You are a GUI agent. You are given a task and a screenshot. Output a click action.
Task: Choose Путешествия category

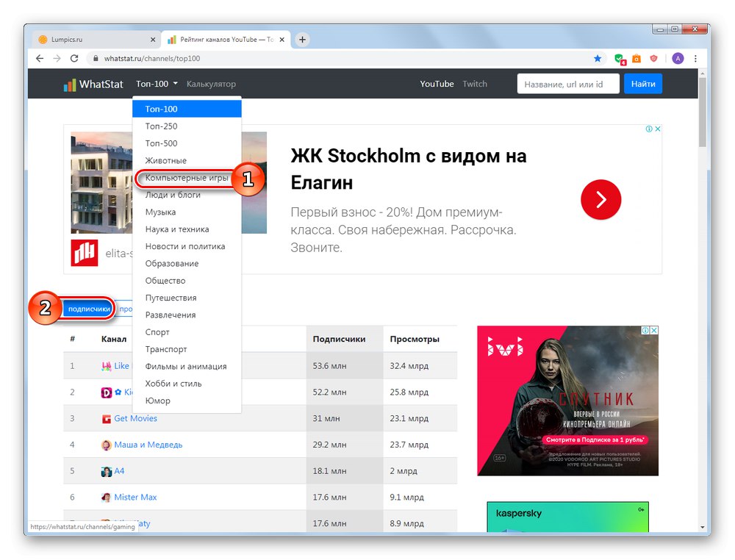coord(187,298)
